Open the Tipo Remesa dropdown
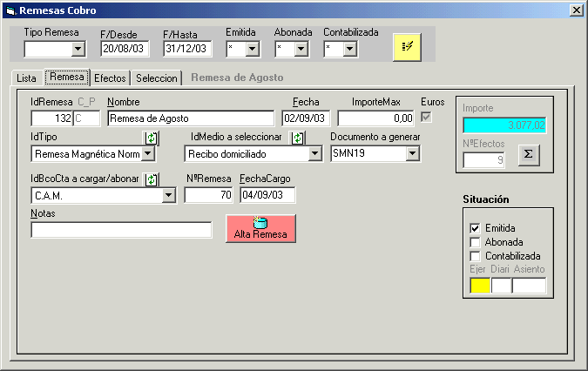 click(78, 48)
